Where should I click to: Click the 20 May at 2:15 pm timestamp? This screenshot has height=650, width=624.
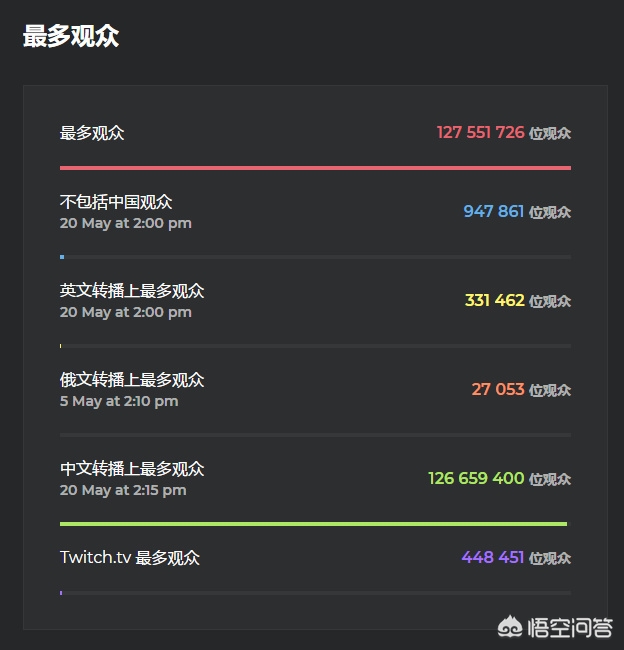pyautogui.click(x=123, y=490)
